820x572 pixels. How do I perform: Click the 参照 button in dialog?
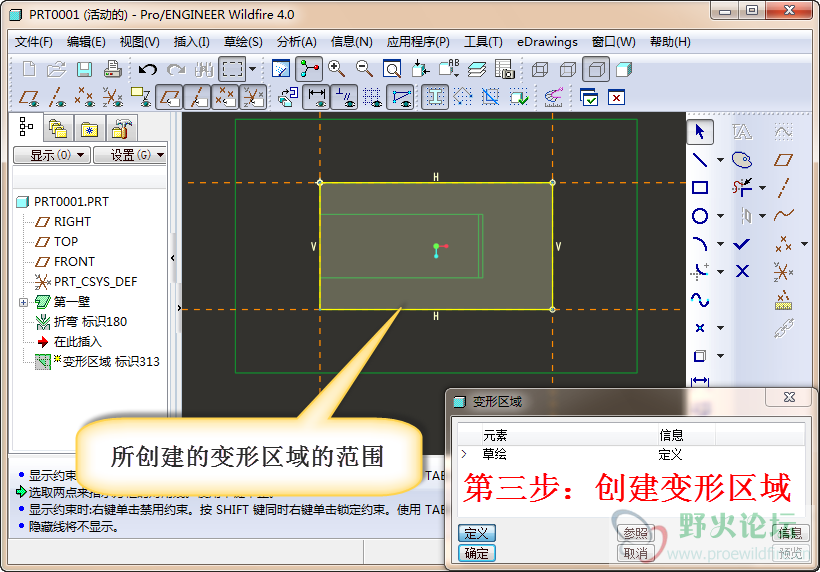(x=635, y=533)
